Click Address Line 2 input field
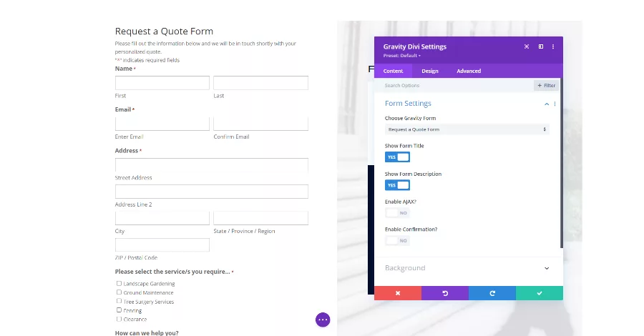644x336 pixels. (x=212, y=192)
